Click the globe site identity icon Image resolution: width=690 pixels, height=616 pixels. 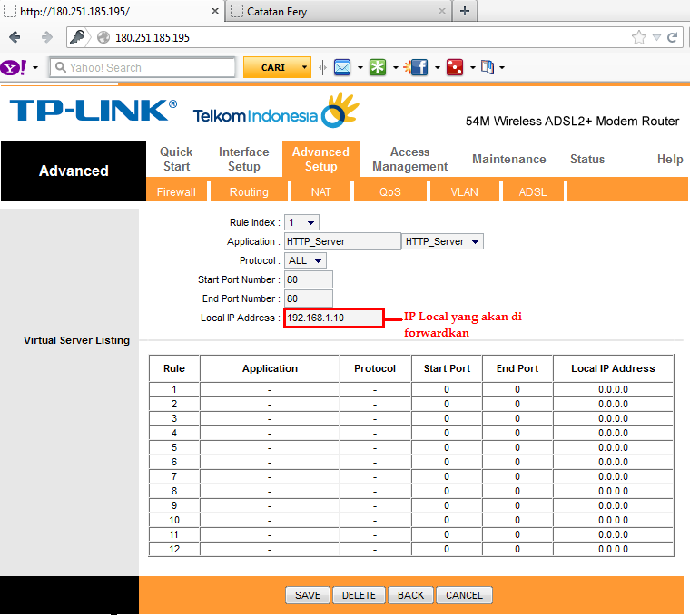point(103,37)
